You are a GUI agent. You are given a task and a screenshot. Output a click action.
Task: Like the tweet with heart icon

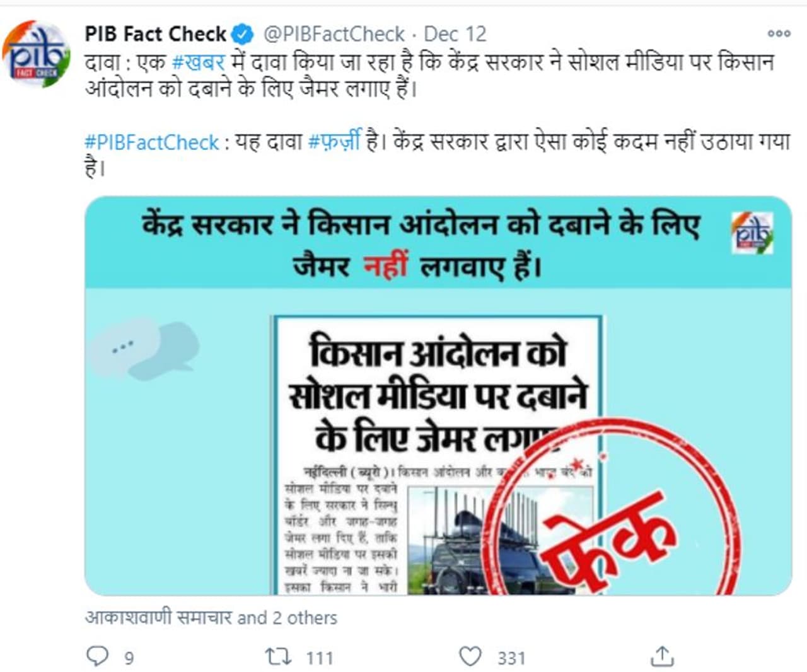(470, 656)
